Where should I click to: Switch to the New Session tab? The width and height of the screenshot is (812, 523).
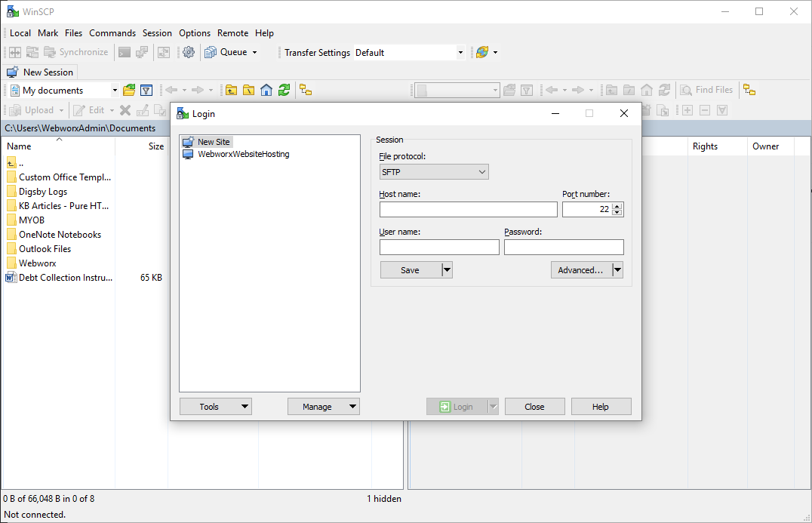point(41,72)
